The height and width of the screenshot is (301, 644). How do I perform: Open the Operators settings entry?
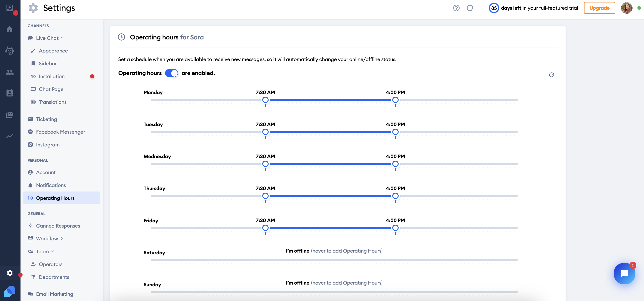point(50,264)
